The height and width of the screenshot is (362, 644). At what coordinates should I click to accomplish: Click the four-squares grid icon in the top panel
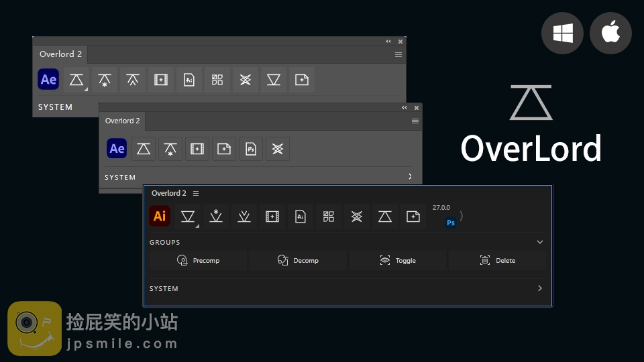[217, 80]
